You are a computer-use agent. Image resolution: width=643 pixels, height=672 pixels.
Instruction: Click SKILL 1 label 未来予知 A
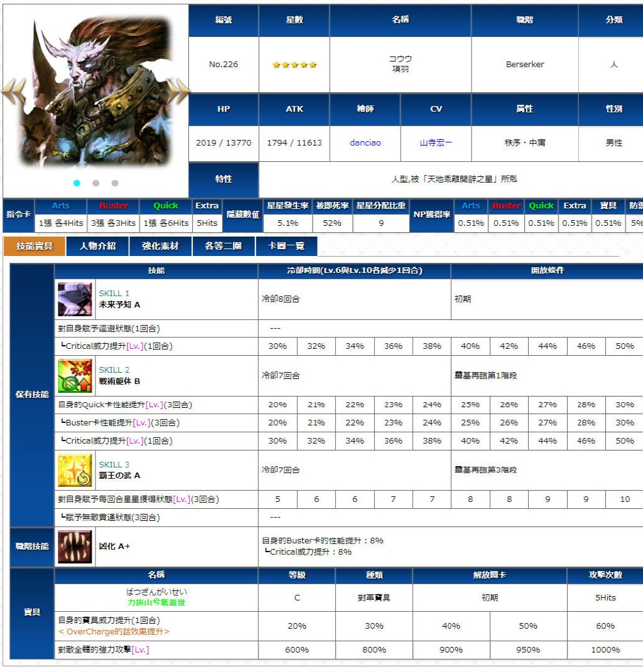point(119,305)
